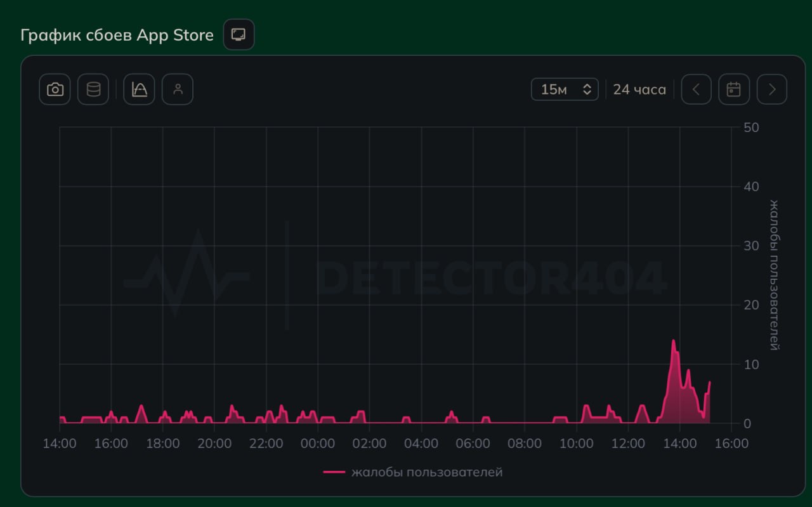
Task: Click the user person icon
Action: click(178, 89)
